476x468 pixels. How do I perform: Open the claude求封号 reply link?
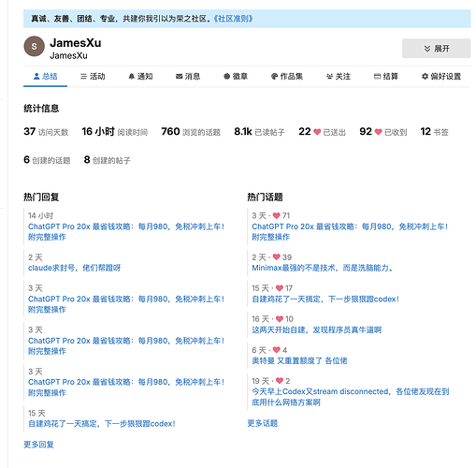[74, 268]
